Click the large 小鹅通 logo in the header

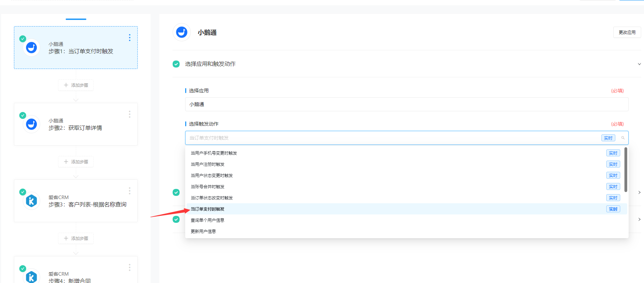[x=182, y=32]
